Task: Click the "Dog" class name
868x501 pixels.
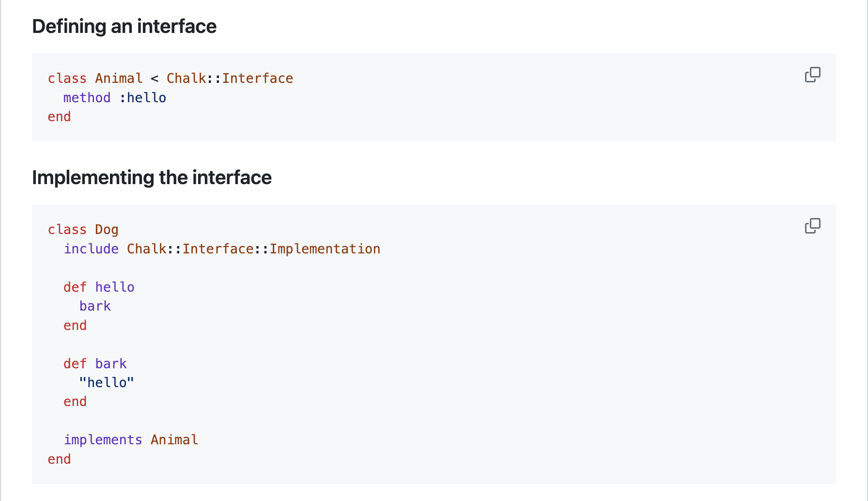Action: (x=107, y=230)
